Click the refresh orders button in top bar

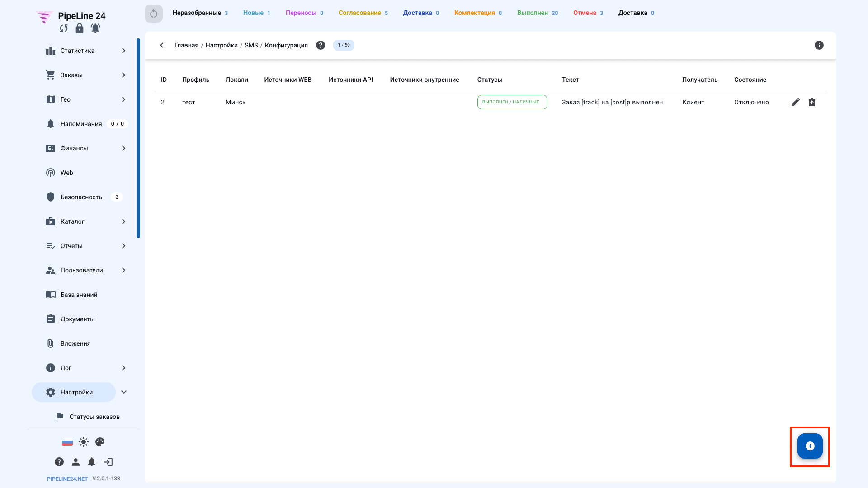(154, 14)
